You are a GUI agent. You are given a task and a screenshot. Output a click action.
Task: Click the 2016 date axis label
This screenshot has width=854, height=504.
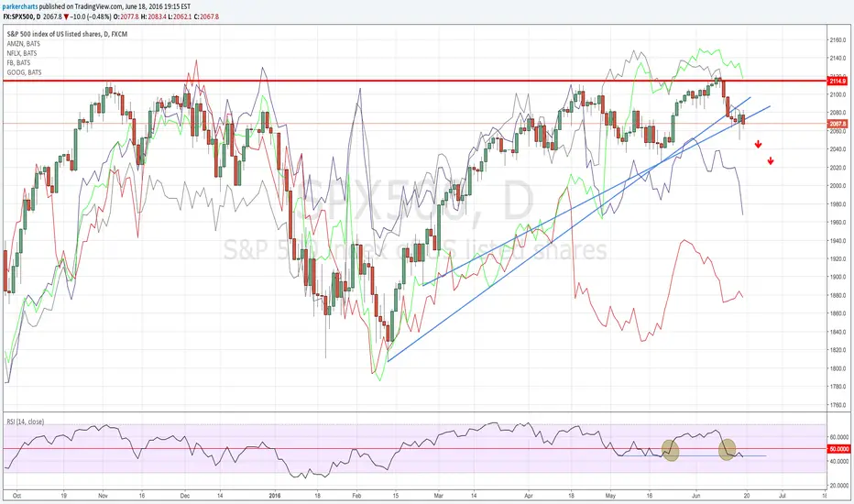275,496
